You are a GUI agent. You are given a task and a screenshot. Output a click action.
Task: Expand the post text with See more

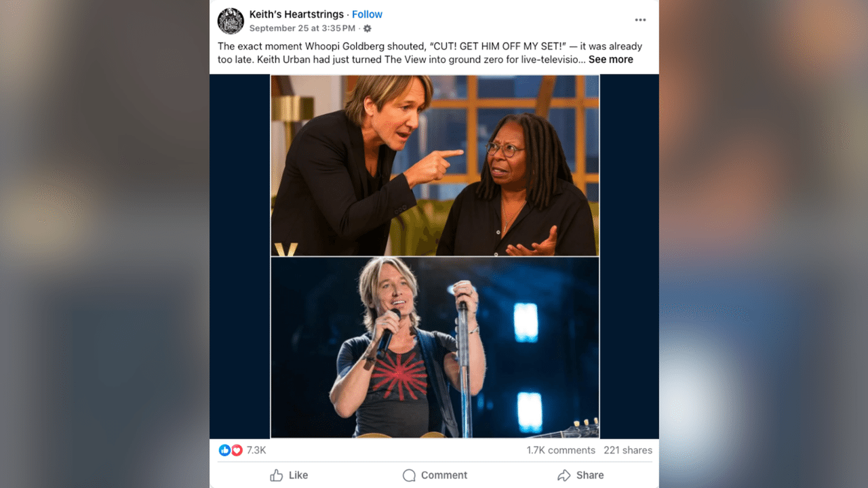[610, 59]
